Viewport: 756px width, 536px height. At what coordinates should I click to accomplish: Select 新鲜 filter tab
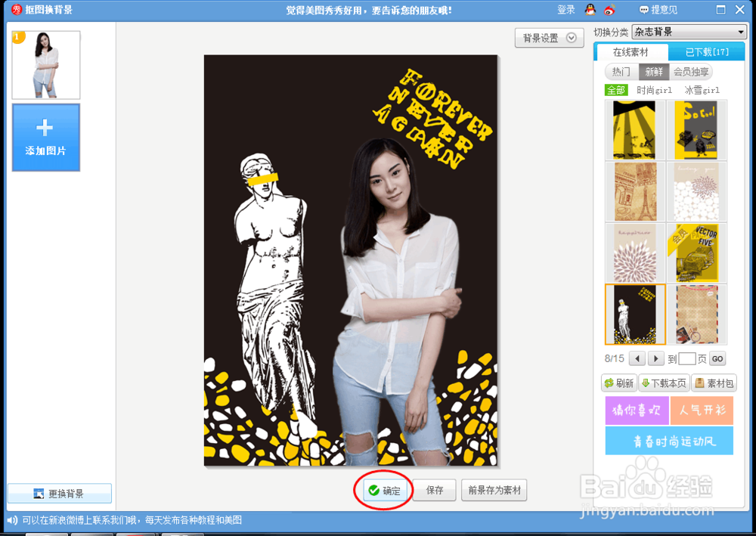click(x=654, y=72)
